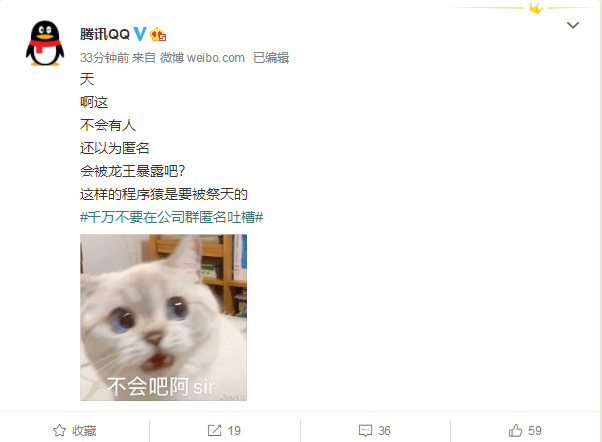This screenshot has height=442, width=602.
Task: Open the 33分钟前 timestamp link
Action: coord(104,58)
